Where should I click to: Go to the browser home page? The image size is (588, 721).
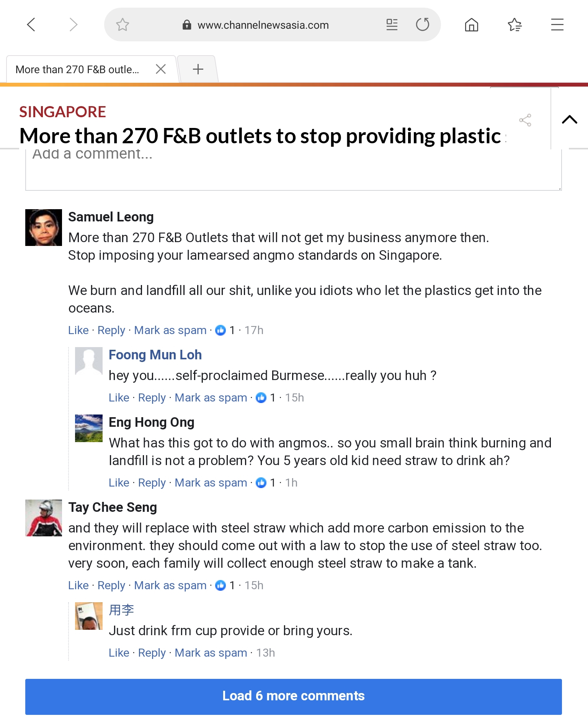click(x=471, y=25)
